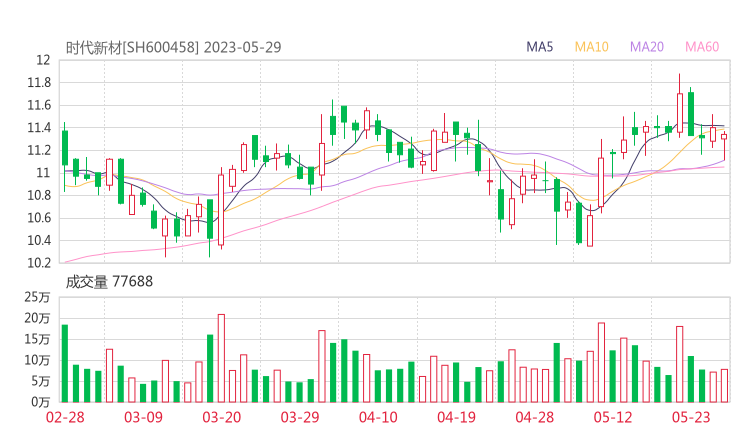Click the 04-10 date axis label

378,417
